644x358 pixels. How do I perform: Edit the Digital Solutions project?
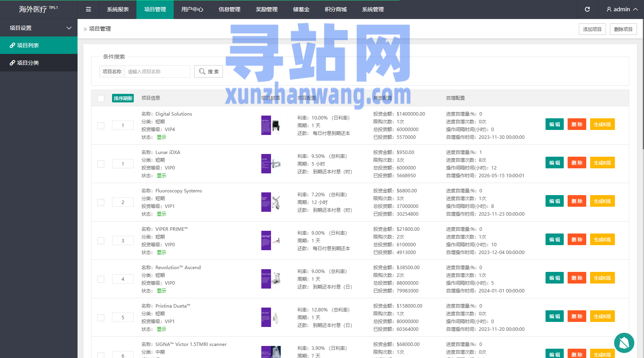[x=554, y=124]
